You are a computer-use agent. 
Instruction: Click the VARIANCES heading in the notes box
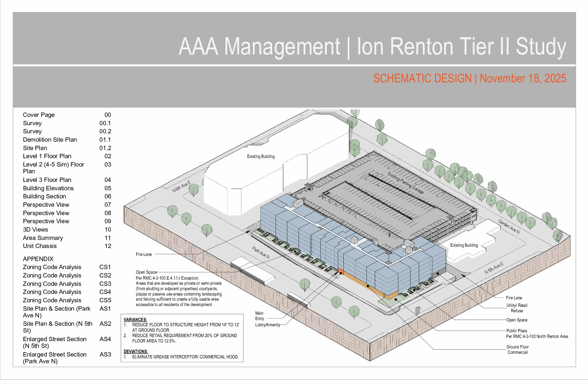click(x=135, y=320)
